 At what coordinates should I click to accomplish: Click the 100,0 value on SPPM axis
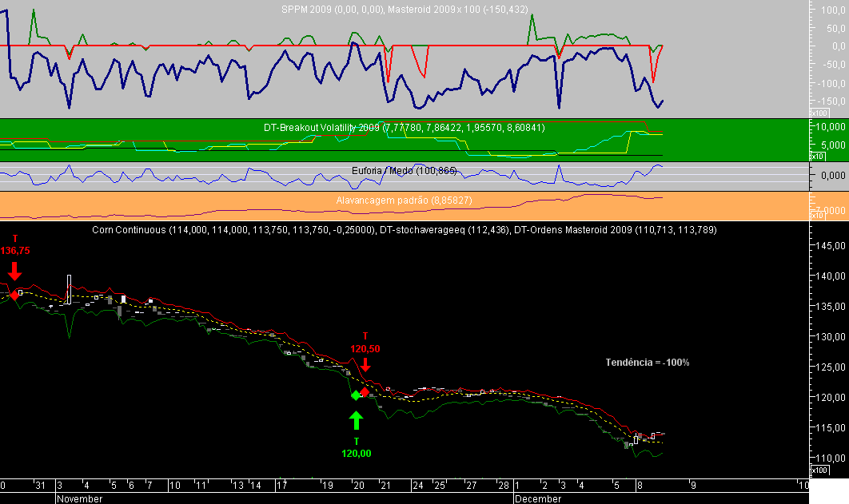pyautogui.click(x=833, y=10)
